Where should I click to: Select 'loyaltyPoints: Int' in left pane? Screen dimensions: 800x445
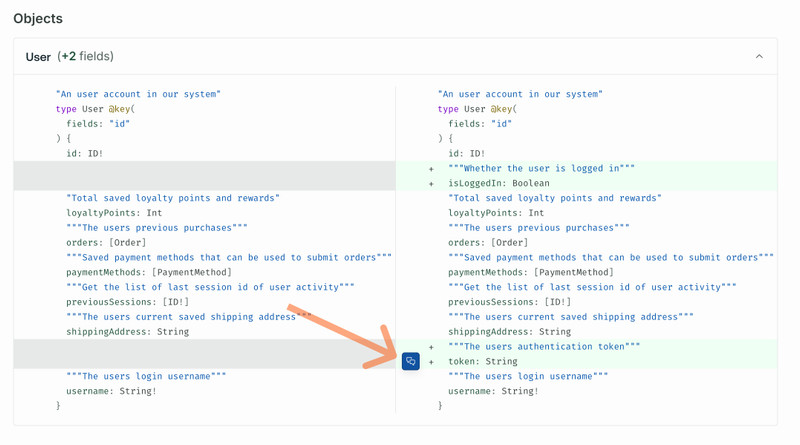(114, 213)
